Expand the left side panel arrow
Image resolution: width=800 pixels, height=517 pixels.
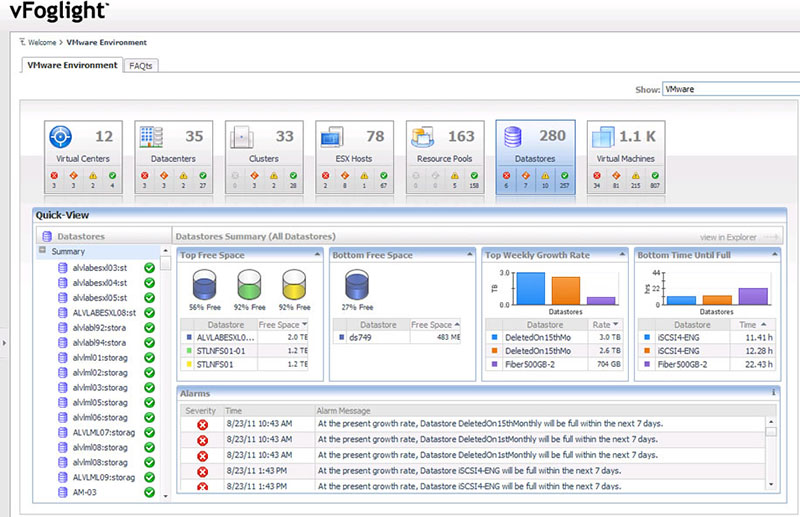pos(4,343)
